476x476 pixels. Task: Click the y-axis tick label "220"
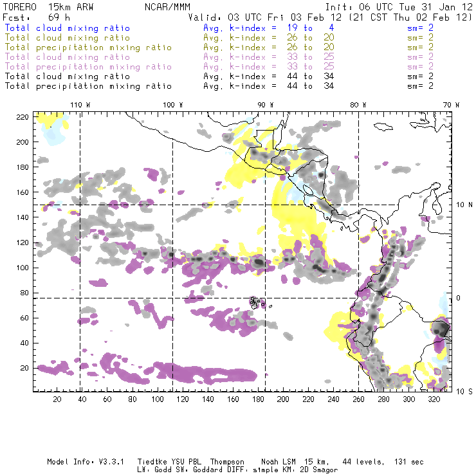coord(23,117)
